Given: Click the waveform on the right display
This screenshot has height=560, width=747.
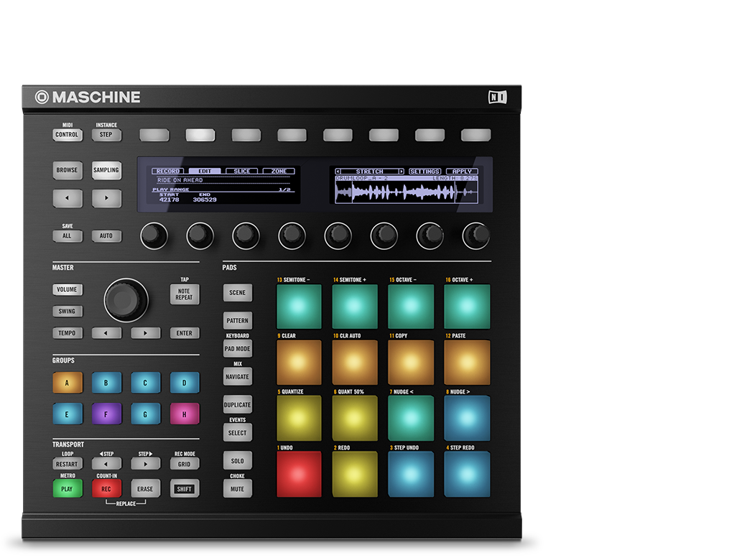Looking at the screenshot, I should [407, 192].
